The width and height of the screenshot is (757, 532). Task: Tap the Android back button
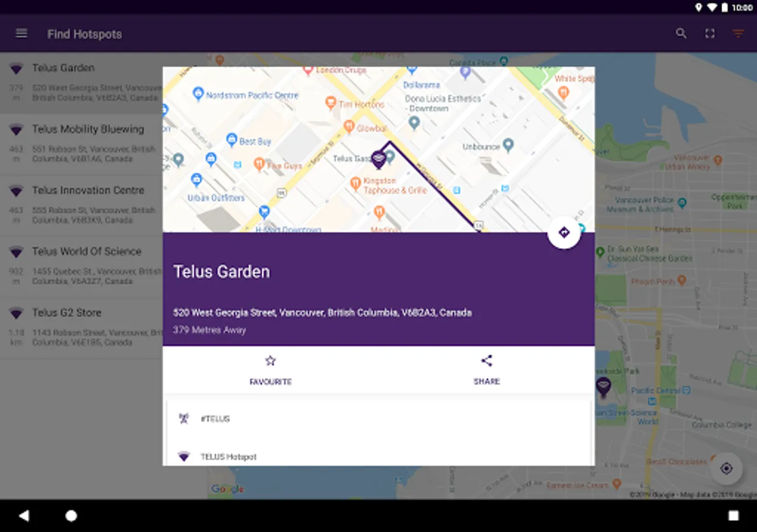[x=24, y=516]
